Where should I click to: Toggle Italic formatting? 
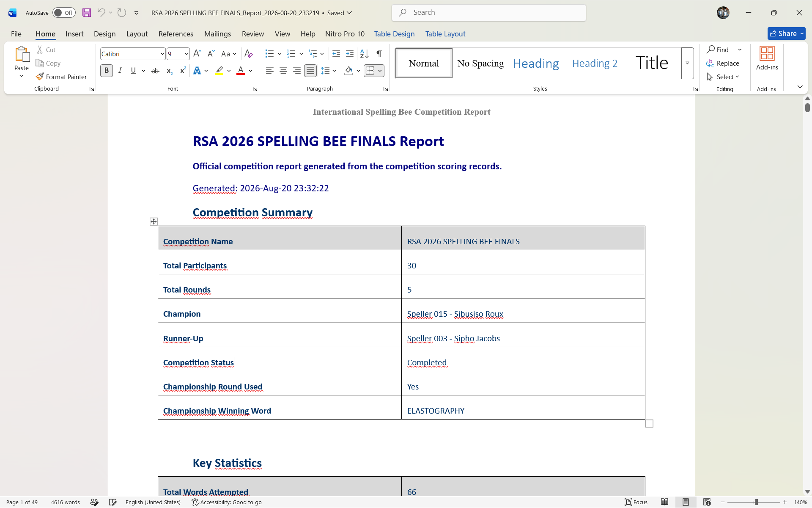pos(120,71)
